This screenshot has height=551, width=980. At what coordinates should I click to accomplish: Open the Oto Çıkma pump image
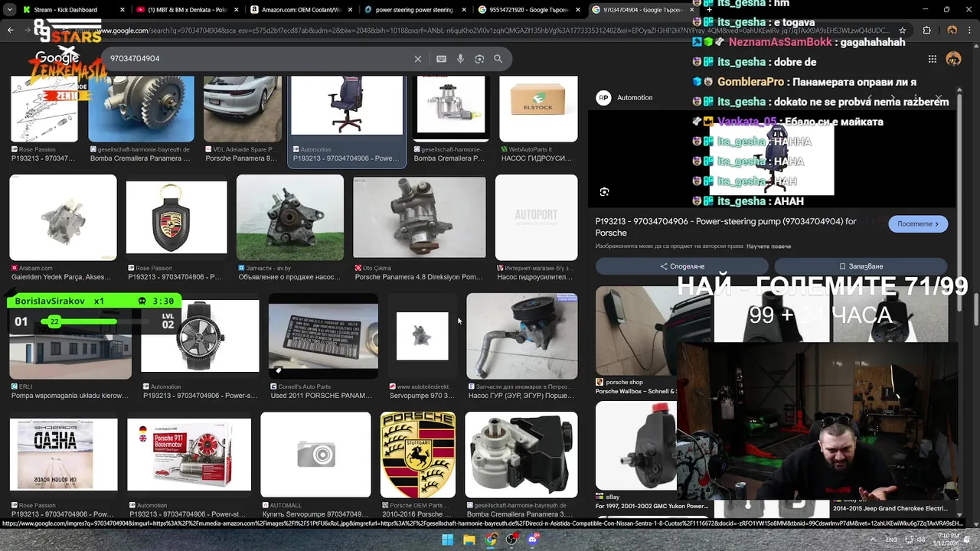420,217
